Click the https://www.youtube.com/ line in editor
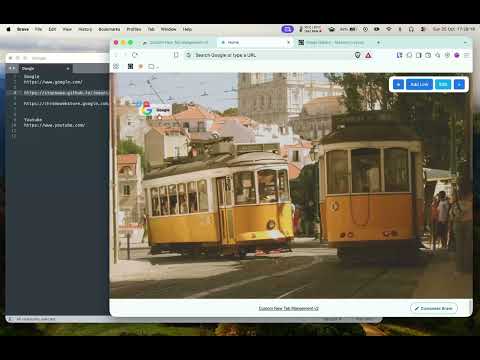Screen dimensions: 480x360 click(x=54, y=125)
